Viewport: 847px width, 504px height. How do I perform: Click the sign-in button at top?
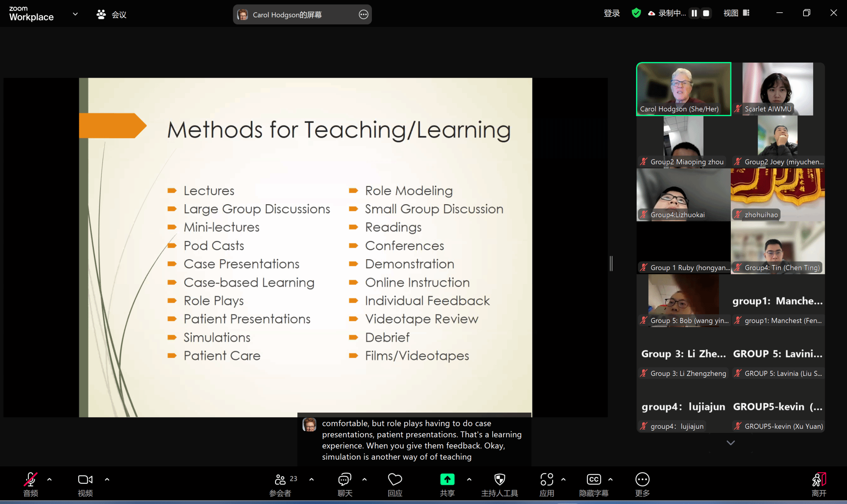[x=612, y=13]
